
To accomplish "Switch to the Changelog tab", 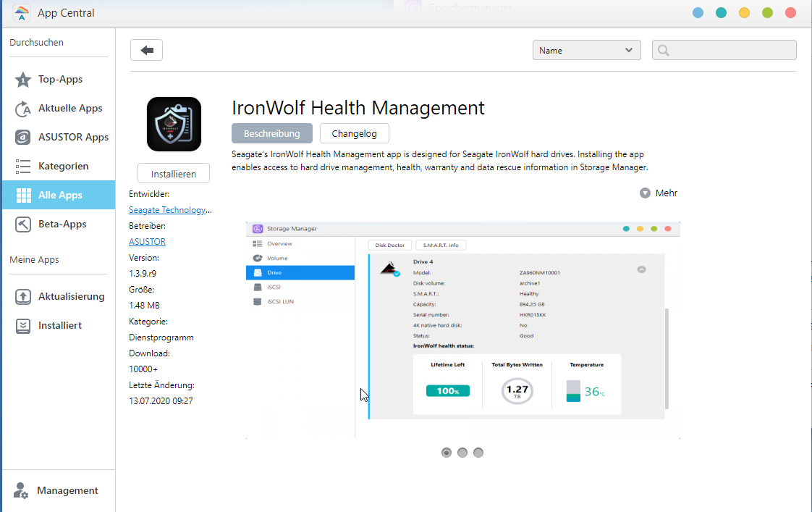I will click(354, 133).
